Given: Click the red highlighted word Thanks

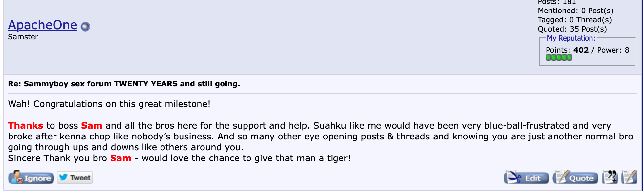Looking at the screenshot, I should [x=26, y=126].
